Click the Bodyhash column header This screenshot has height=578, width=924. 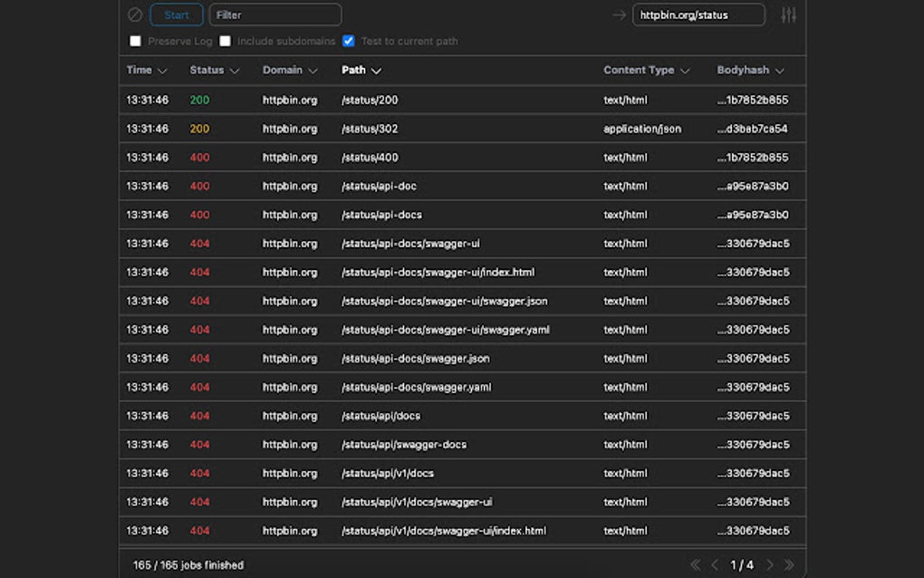click(x=743, y=71)
